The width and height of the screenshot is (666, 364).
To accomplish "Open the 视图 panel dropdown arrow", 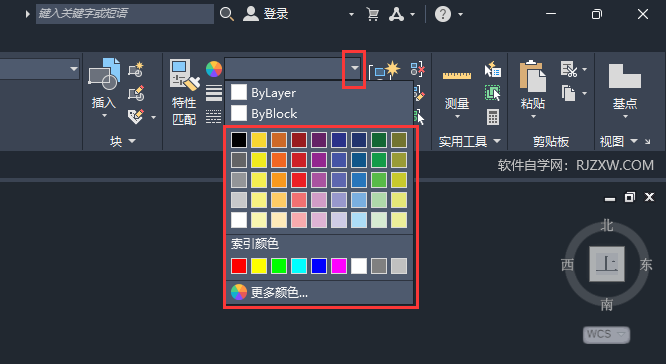I will point(634,141).
